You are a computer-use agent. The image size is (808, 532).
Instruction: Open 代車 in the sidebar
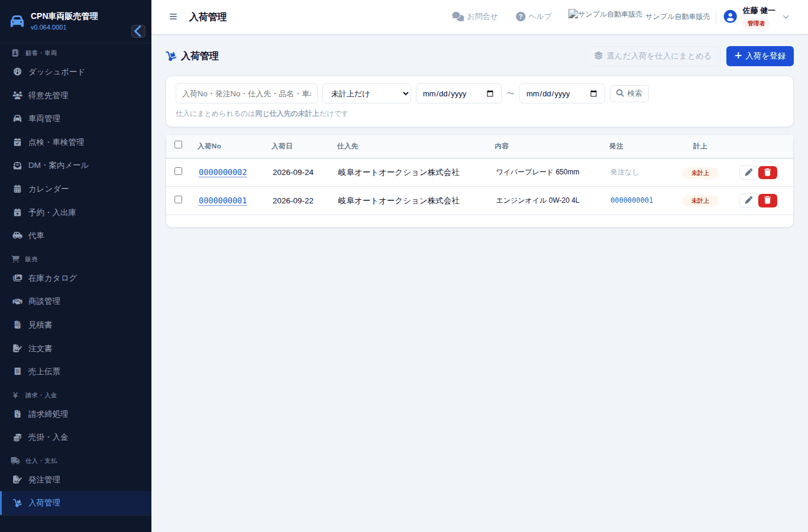pyautogui.click(x=76, y=235)
